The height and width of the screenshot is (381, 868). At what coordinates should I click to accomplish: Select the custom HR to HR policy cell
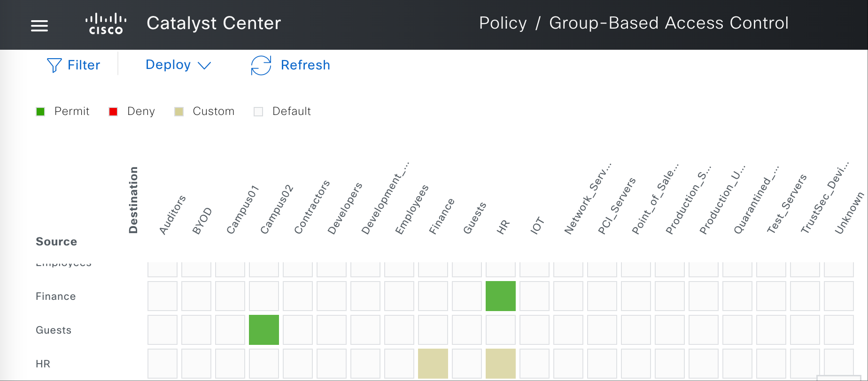click(501, 364)
